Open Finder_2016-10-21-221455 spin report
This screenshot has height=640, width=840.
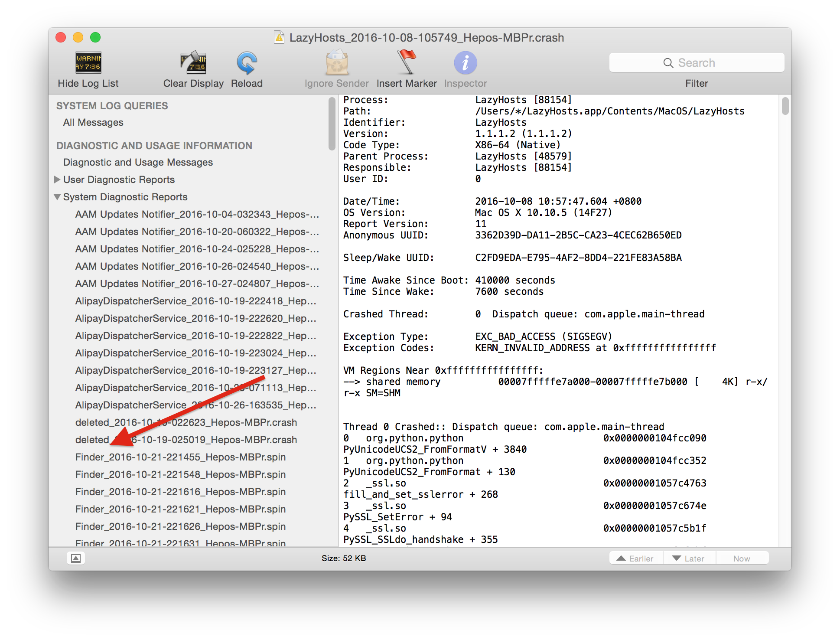coord(180,457)
